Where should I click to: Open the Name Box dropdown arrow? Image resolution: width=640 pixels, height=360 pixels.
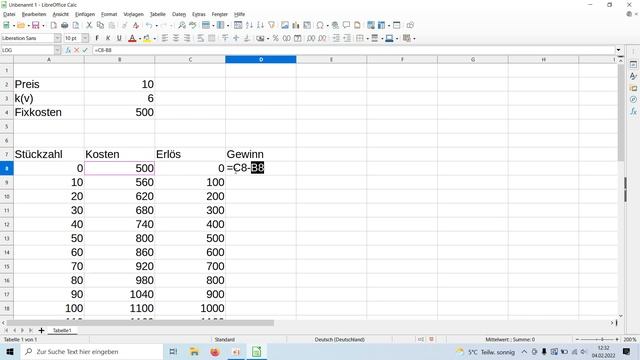(58, 50)
